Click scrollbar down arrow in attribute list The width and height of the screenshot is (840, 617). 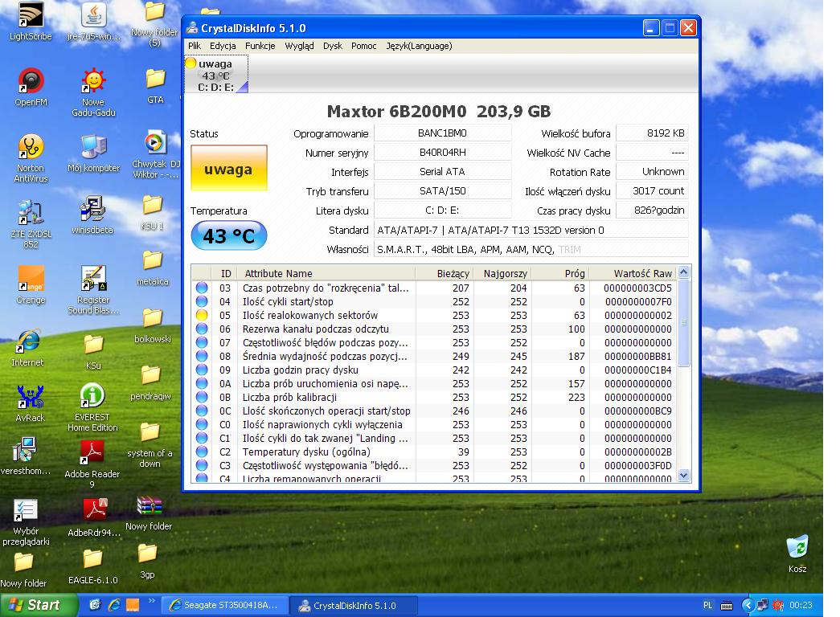point(683,476)
